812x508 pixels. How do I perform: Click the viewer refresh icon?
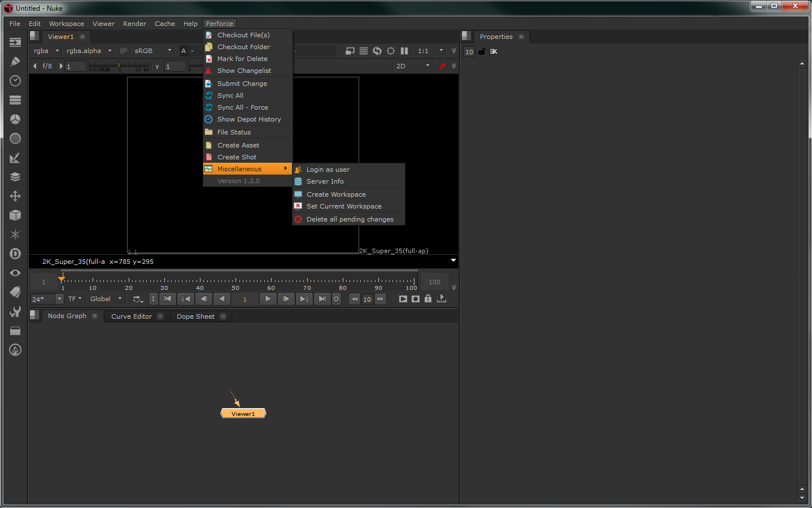377,51
